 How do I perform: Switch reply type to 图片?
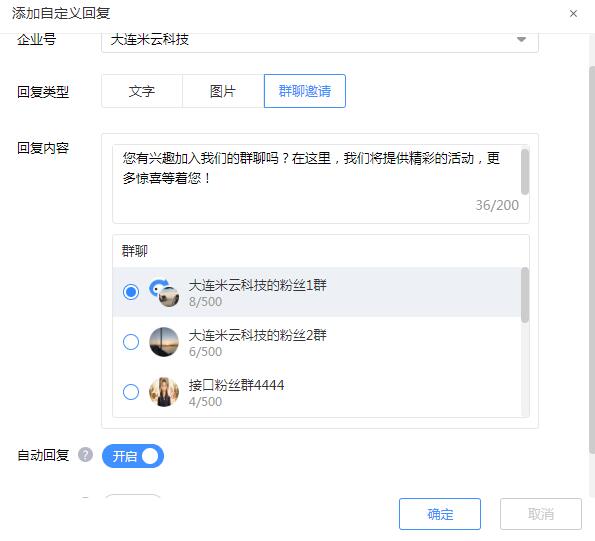coord(223,91)
